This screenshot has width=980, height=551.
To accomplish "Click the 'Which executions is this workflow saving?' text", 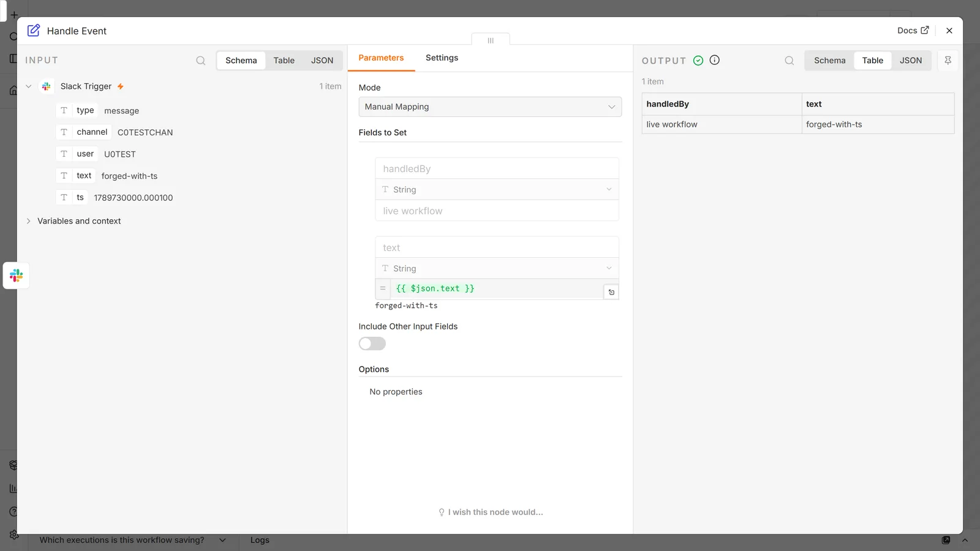I will 122,540.
